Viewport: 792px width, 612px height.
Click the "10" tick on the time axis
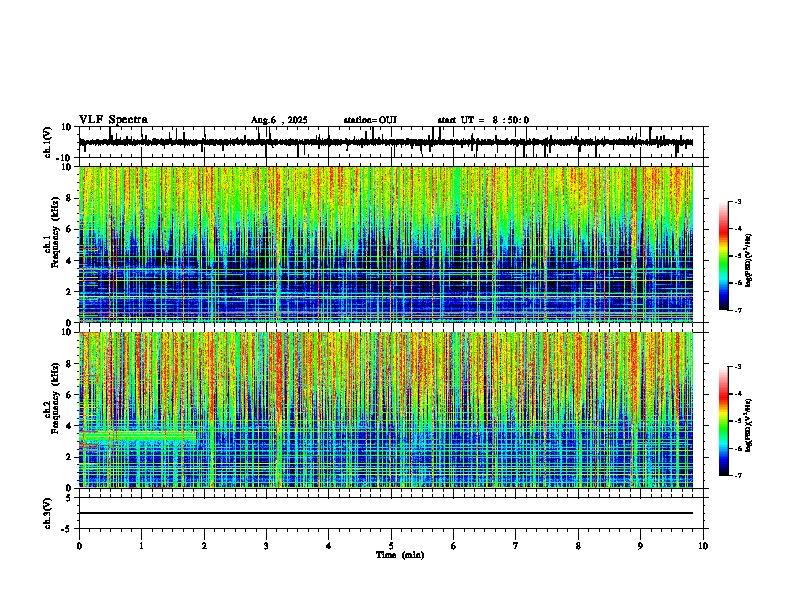tap(703, 546)
